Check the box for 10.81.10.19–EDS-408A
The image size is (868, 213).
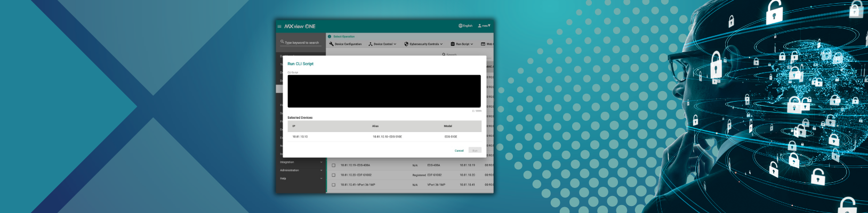[x=334, y=165]
